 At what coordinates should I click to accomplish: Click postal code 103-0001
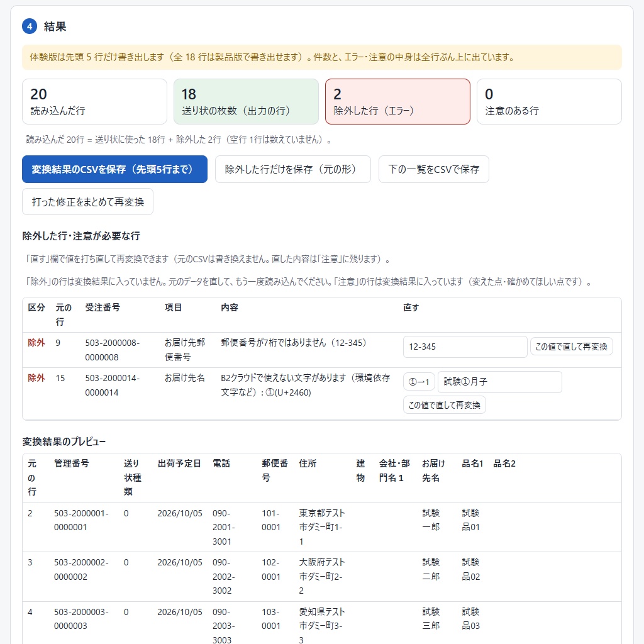click(271, 619)
